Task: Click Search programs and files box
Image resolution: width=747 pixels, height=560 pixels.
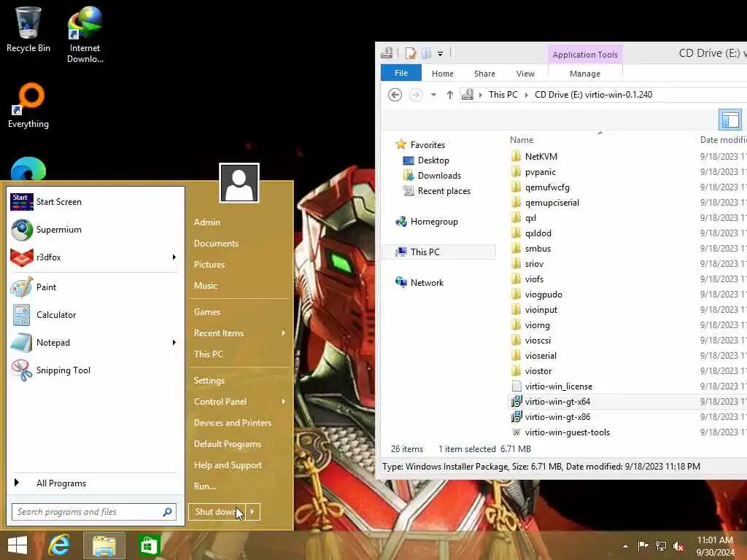Action: click(94, 512)
